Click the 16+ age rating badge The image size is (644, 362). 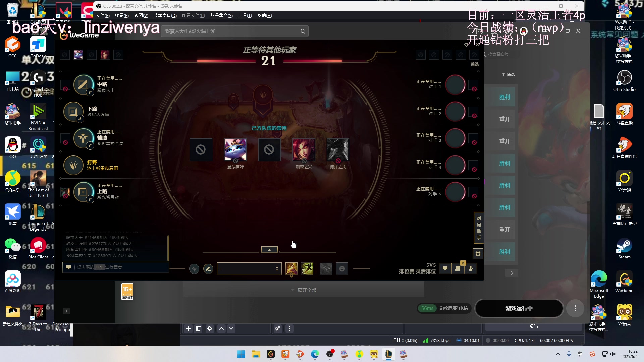[x=127, y=291]
